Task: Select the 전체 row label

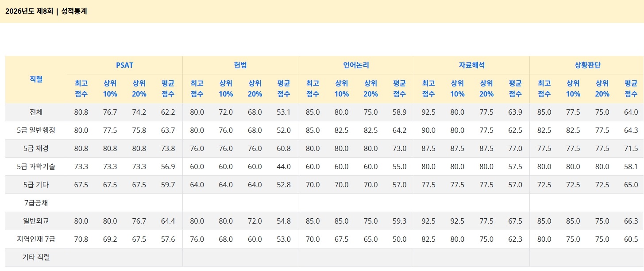Action: pos(36,112)
